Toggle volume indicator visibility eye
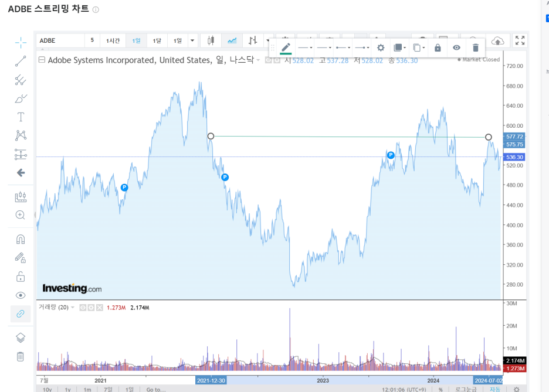549x392 pixels. point(83,308)
